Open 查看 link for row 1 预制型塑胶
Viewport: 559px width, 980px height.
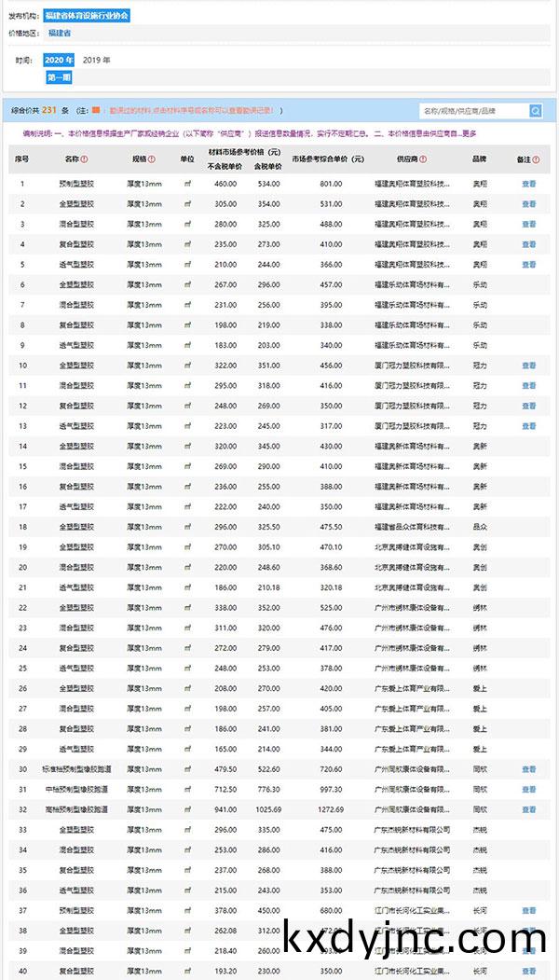pos(528,184)
